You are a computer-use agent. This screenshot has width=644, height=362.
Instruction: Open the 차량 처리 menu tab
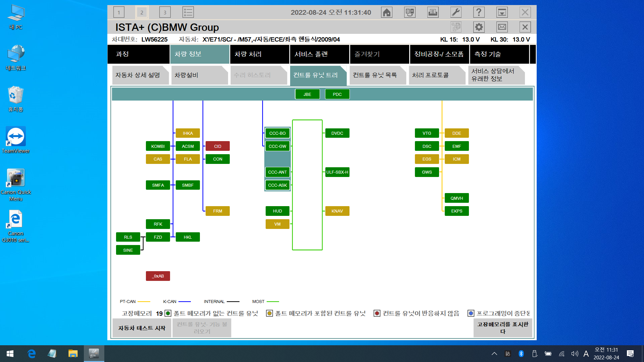coord(259,54)
